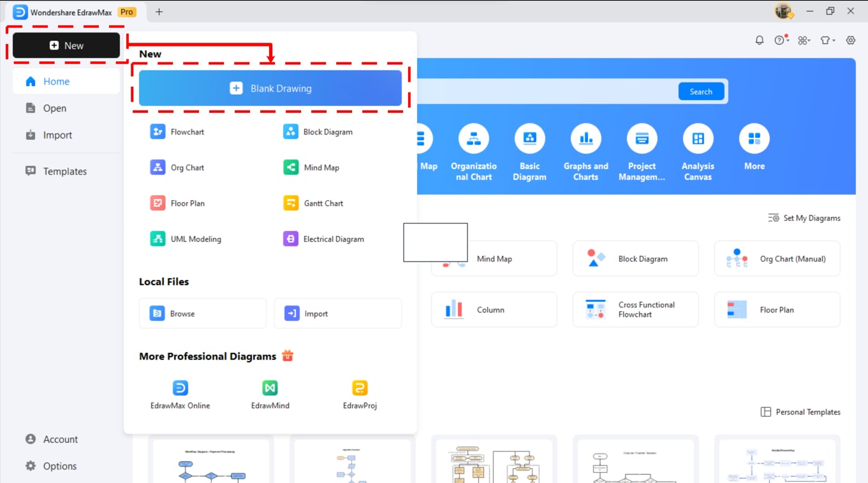Select Open in the sidebar
Viewport: 868px width, 483px height.
coord(66,108)
